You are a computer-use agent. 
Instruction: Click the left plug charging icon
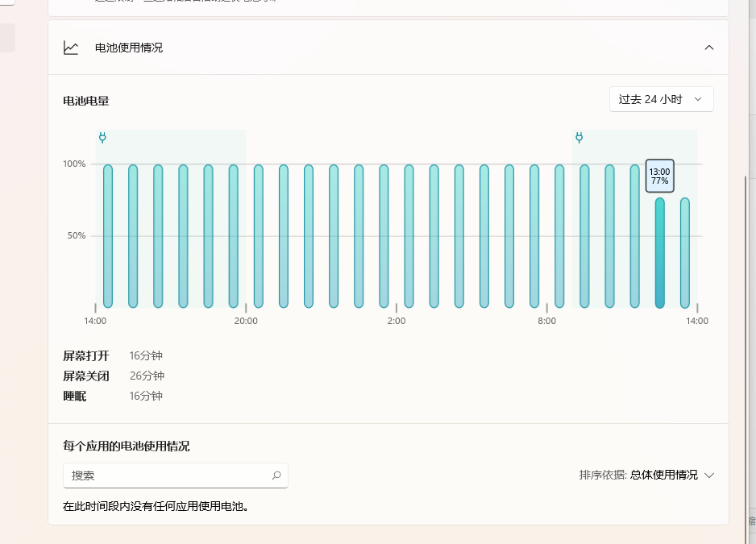102,138
